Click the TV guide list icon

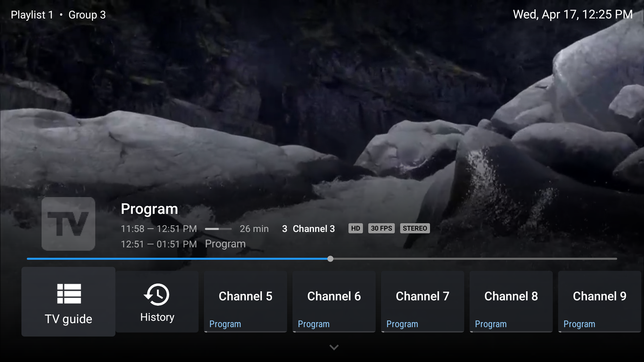coord(68,294)
